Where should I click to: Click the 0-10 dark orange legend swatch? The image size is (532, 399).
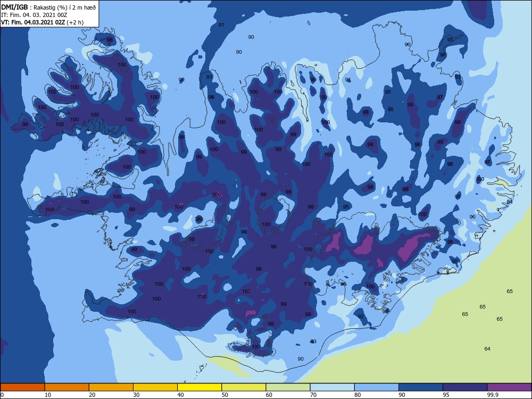coord(22,387)
